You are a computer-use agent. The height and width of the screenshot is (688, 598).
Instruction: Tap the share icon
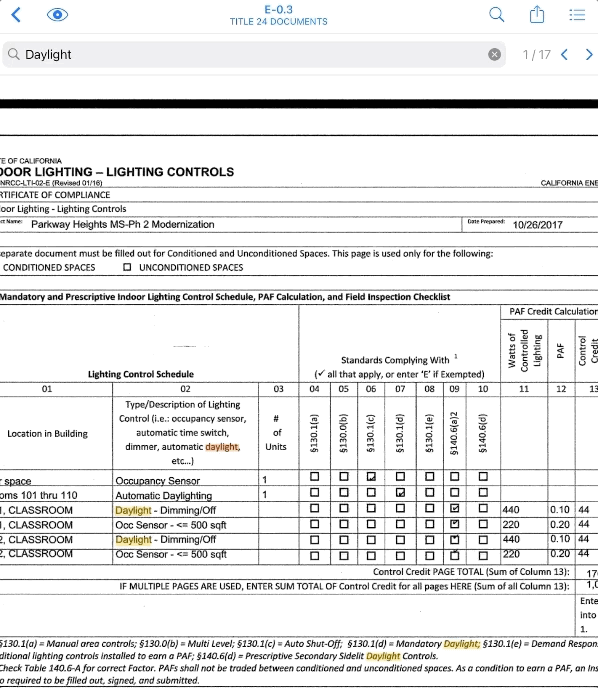537,14
